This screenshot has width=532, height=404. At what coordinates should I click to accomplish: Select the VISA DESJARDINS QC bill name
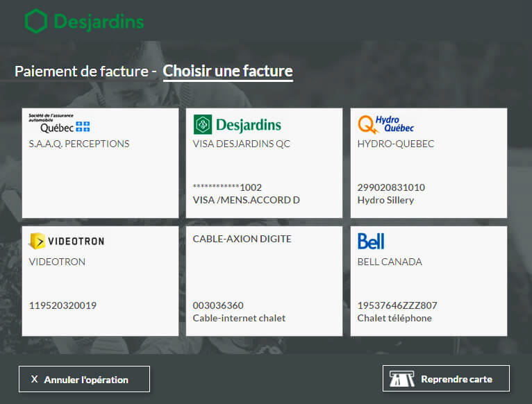[241, 144]
